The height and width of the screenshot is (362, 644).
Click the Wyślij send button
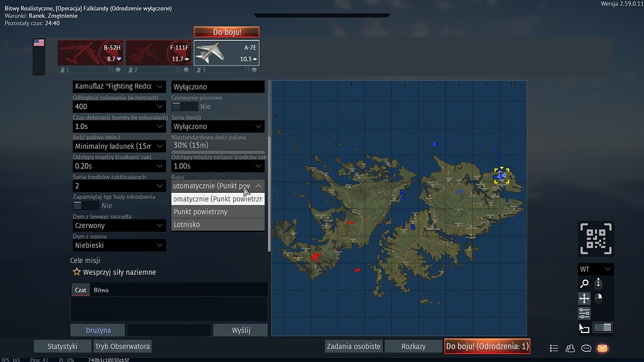pos(241,330)
